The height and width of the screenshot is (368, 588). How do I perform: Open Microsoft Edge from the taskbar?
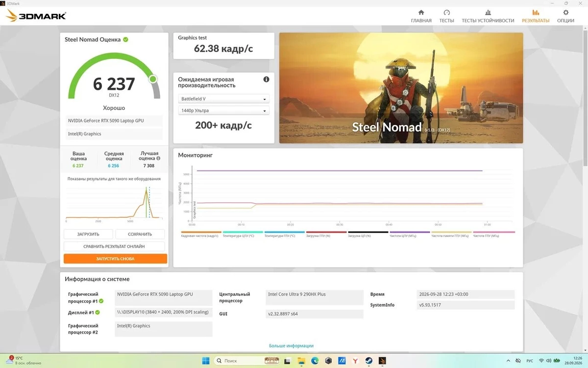click(x=315, y=361)
